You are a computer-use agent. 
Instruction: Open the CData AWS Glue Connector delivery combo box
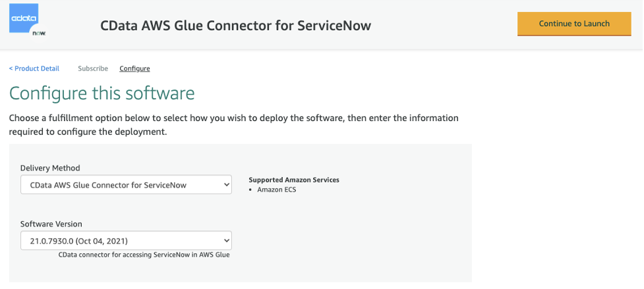point(126,185)
